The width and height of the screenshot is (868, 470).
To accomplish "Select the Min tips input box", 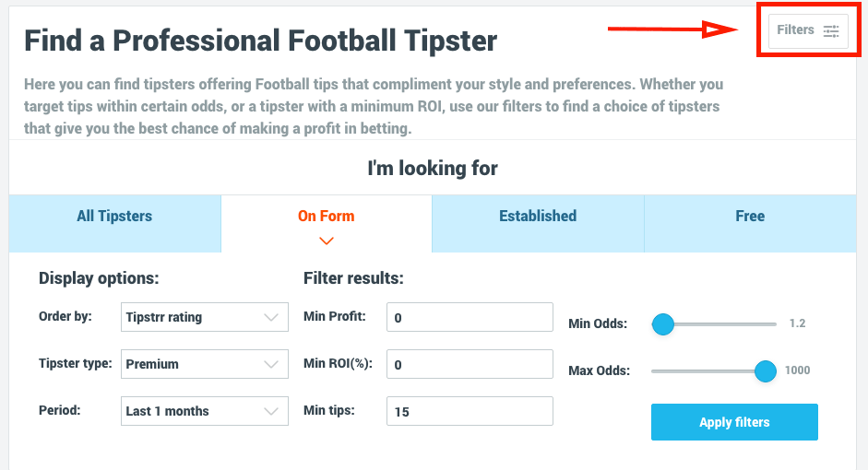I will [x=470, y=411].
